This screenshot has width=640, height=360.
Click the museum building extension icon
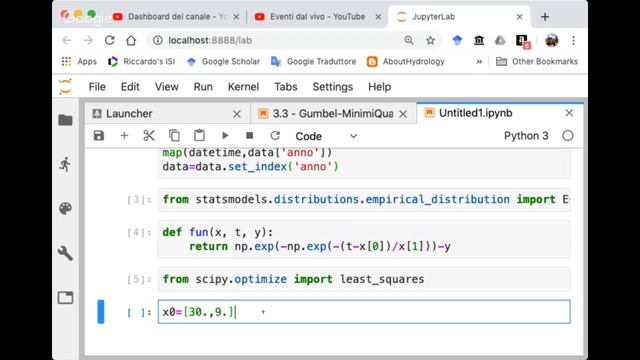click(479, 40)
